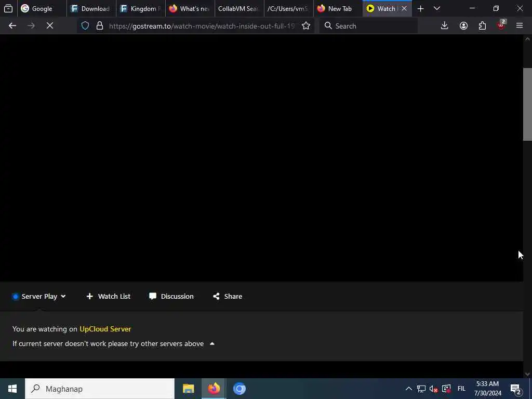This screenshot has height=399, width=532.
Task: Click the black video player area
Action: [261, 158]
